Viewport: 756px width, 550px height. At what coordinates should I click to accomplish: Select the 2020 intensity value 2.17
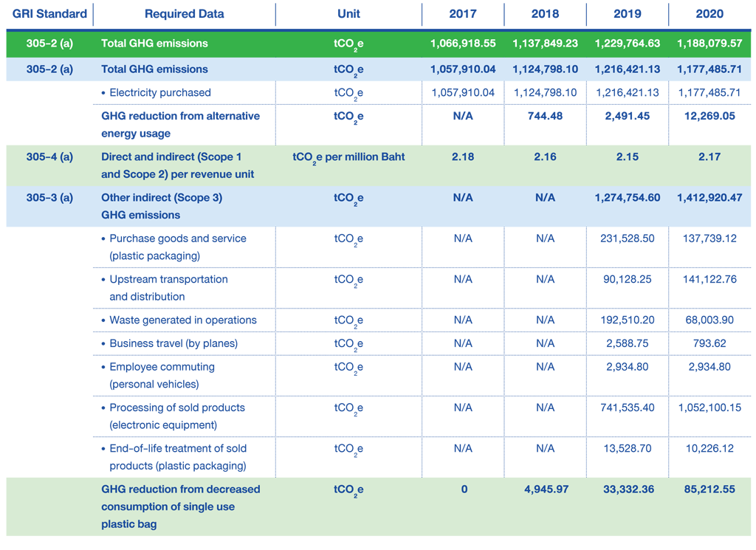coord(709,157)
